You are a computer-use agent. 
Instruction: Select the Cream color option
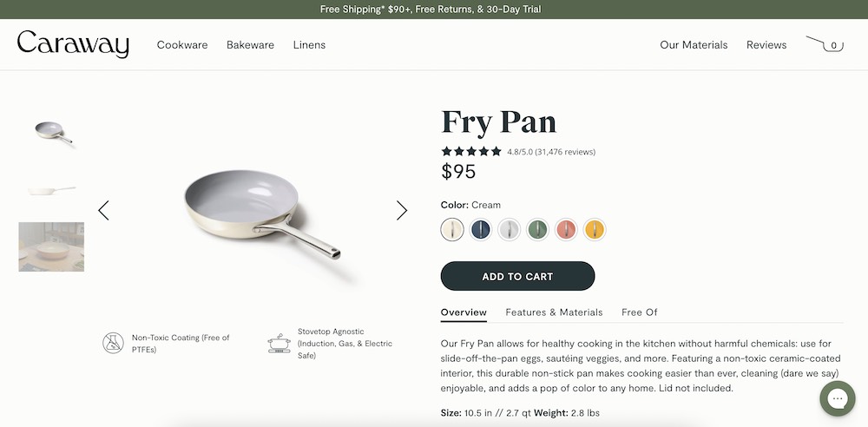click(x=452, y=229)
